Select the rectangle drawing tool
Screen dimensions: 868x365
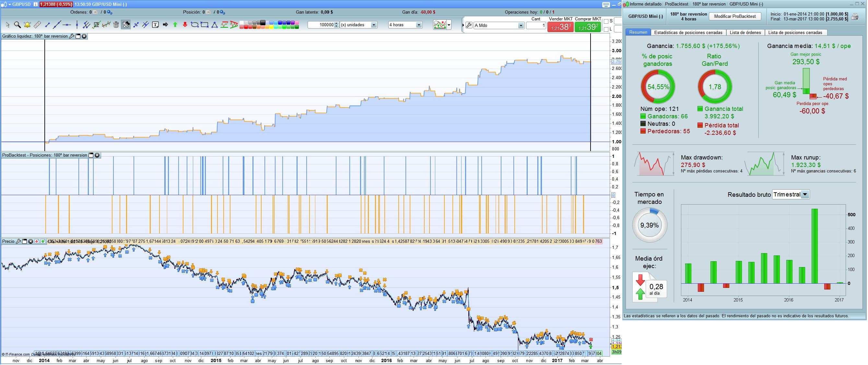205,25
